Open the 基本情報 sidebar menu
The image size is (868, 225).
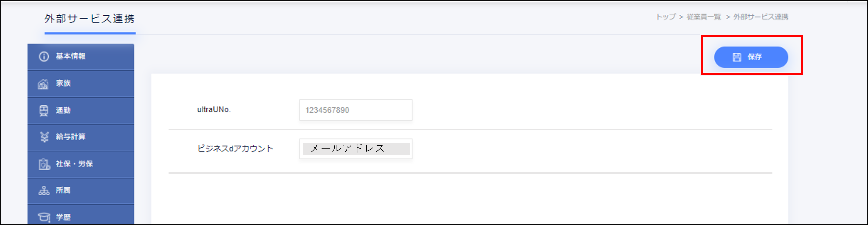[x=71, y=56]
